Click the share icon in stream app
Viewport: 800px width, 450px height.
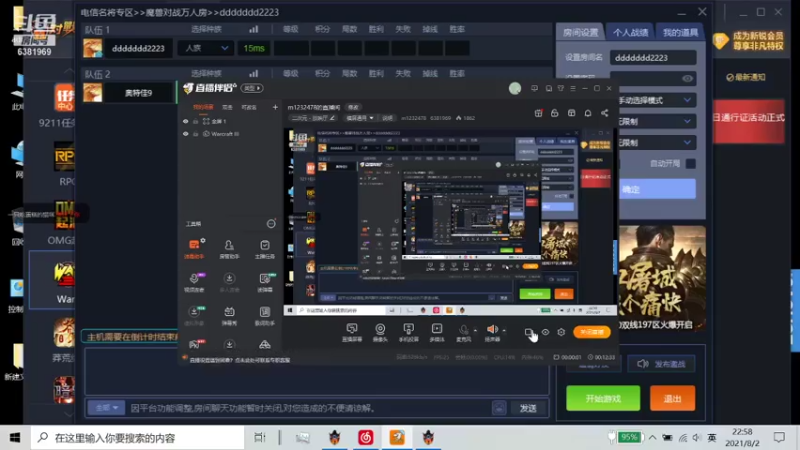(x=605, y=113)
